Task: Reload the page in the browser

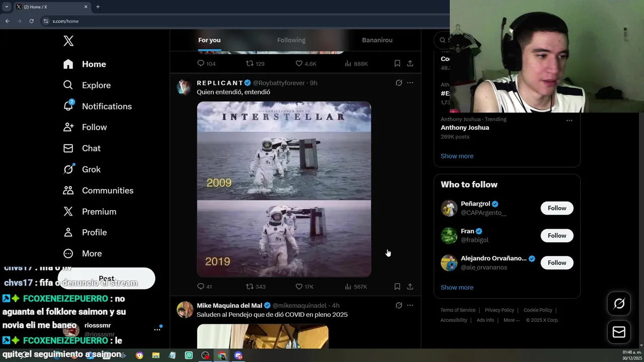Action: [x=31, y=21]
